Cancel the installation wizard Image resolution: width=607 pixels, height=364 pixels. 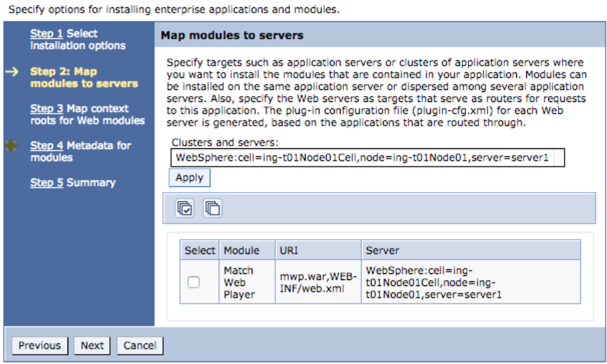coord(140,345)
